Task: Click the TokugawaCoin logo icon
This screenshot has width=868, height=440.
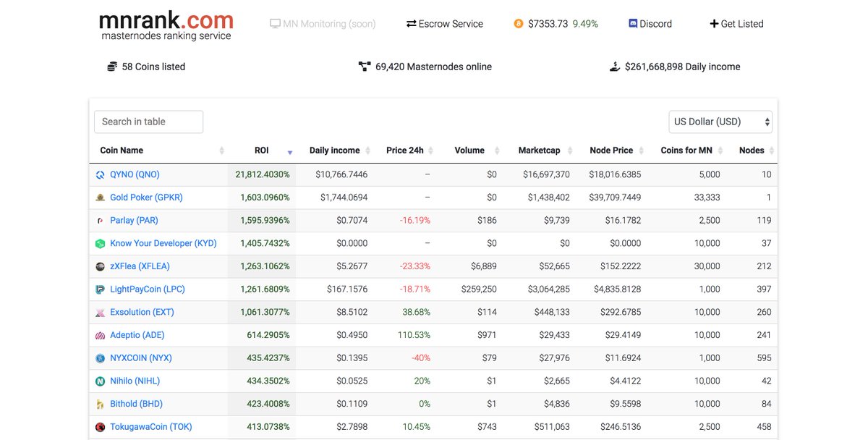Action: pos(101,427)
